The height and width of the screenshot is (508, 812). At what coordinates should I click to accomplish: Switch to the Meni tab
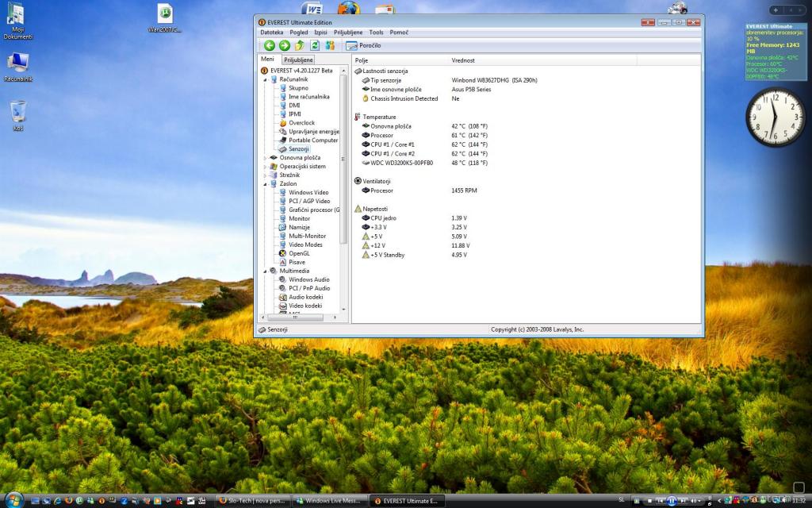[268, 59]
